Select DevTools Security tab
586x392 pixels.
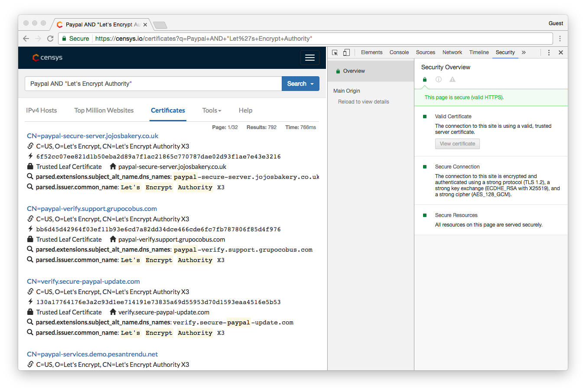click(505, 52)
